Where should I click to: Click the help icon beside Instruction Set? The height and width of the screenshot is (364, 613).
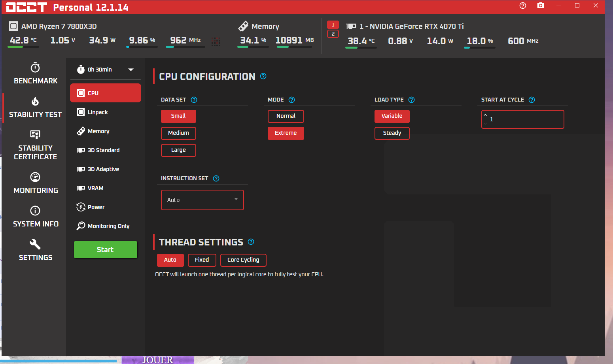click(216, 179)
